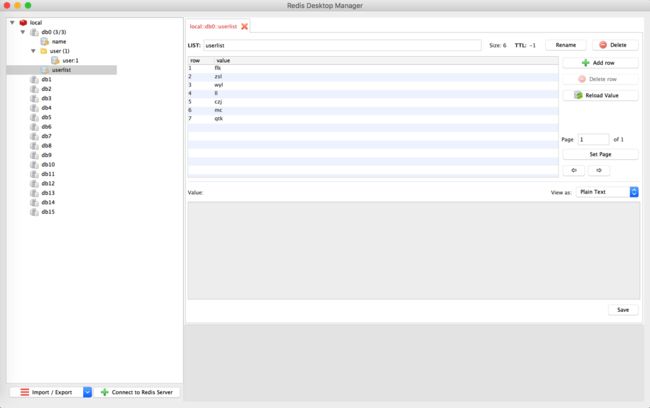Click the green plus Add row icon
Image resolution: width=650 pixels, height=408 pixels.
point(585,63)
